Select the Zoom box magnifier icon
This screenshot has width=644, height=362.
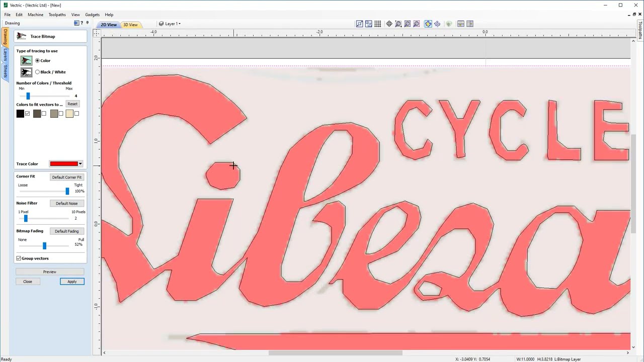(x=398, y=24)
